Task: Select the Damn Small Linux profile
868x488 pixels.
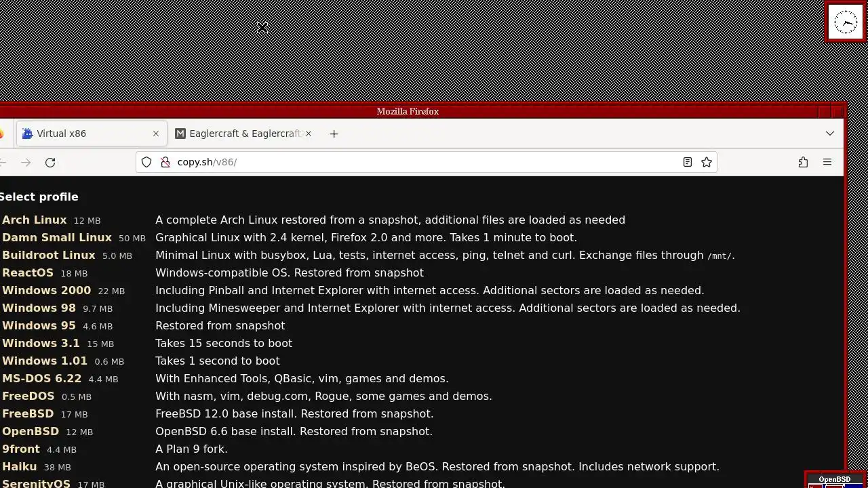Action: [57, 237]
